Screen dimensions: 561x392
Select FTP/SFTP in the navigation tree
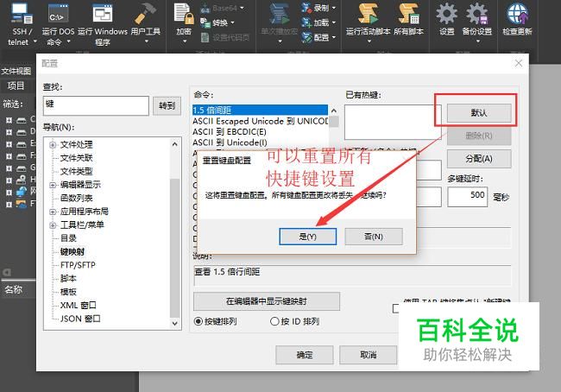pos(78,265)
